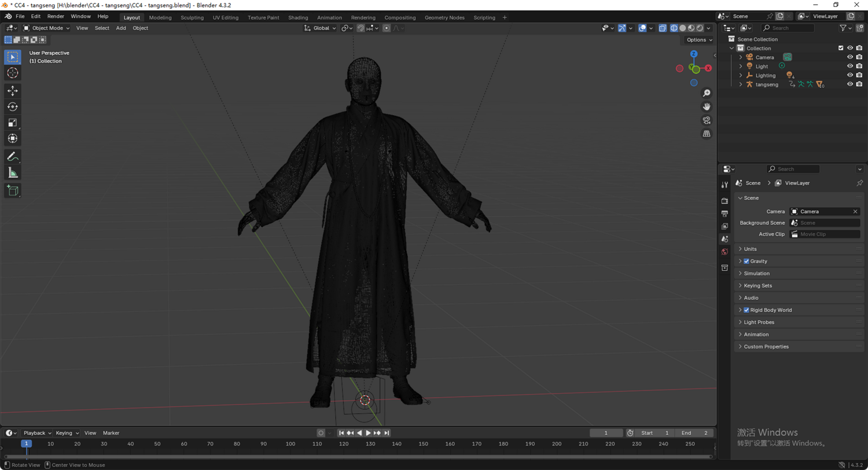Viewport: 868px width, 470px height.
Task: Uncheck the Rigid Body World checkbox
Action: (x=746, y=310)
